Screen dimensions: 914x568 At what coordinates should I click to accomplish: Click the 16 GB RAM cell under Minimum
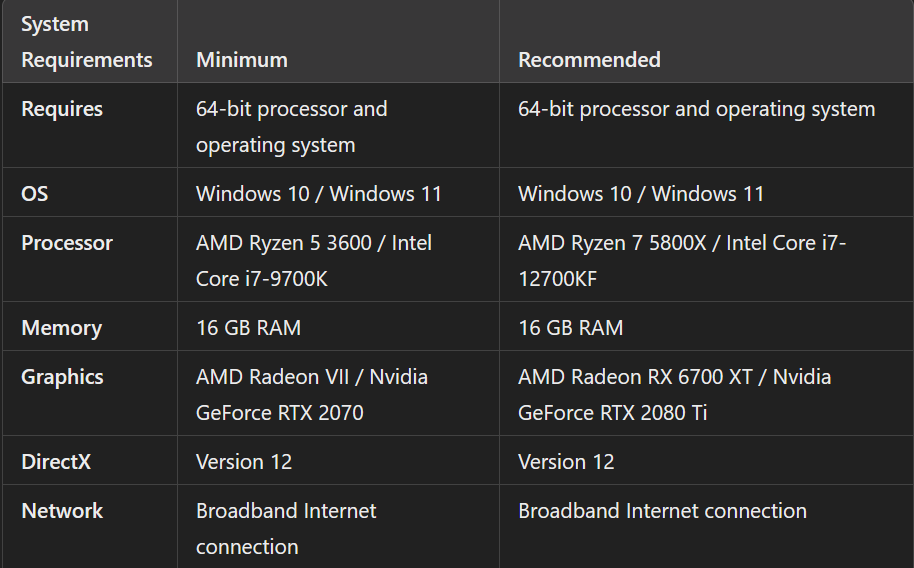[248, 328]
